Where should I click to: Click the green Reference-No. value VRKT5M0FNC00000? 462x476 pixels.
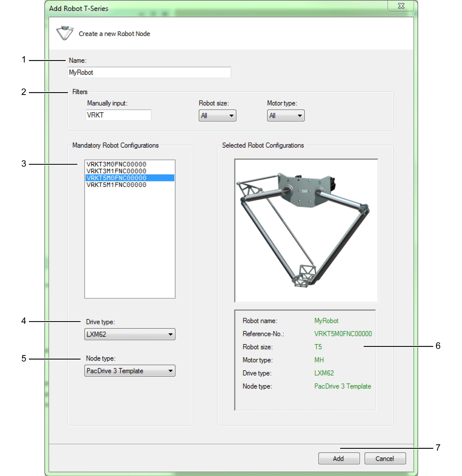coord(343,334)
